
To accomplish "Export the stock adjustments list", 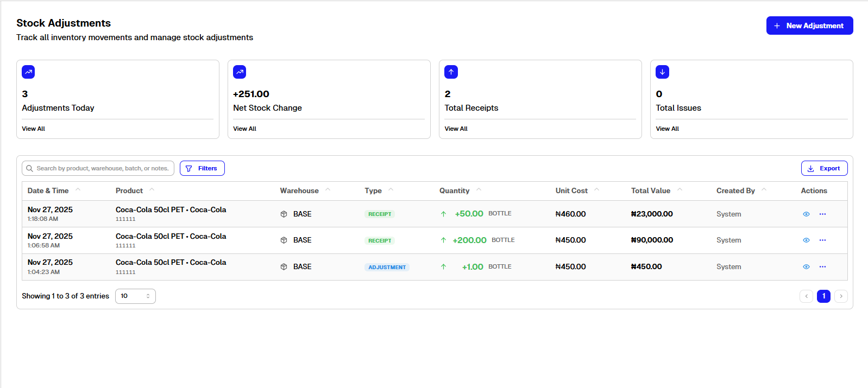I will tap(824, 168).
